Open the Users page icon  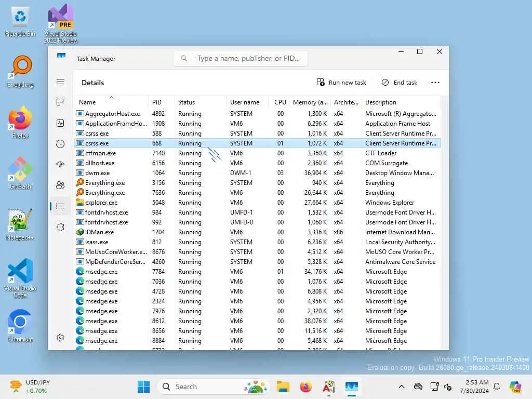60,185
